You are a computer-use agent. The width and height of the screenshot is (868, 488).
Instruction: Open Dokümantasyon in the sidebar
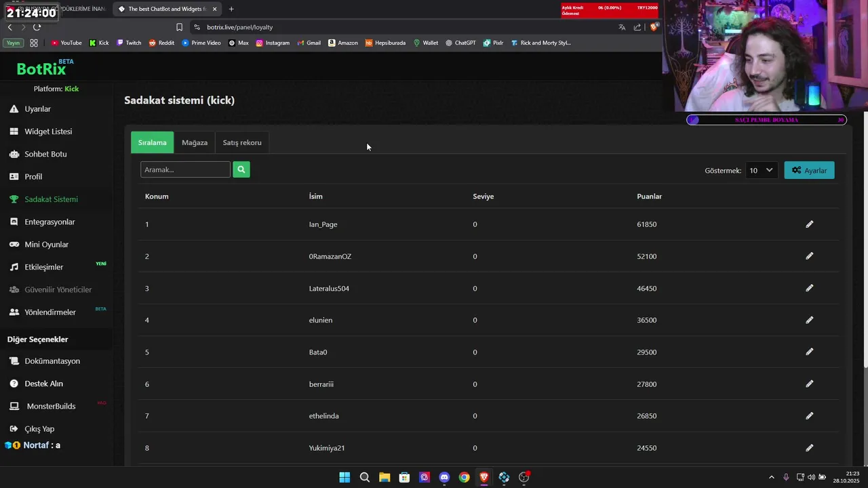(52, 361)
